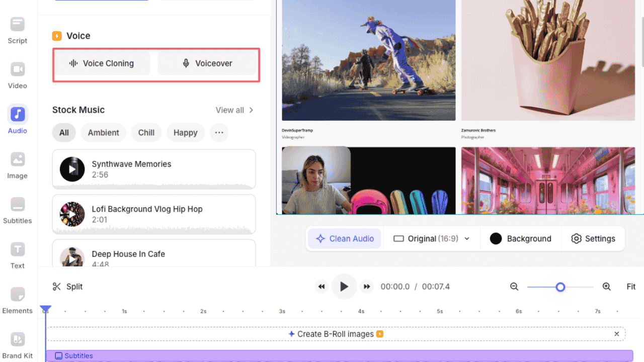The image size is (644, 362).
Task: Open the Original 16:9 aspect ratio dropdown
Action: [431, 238]
